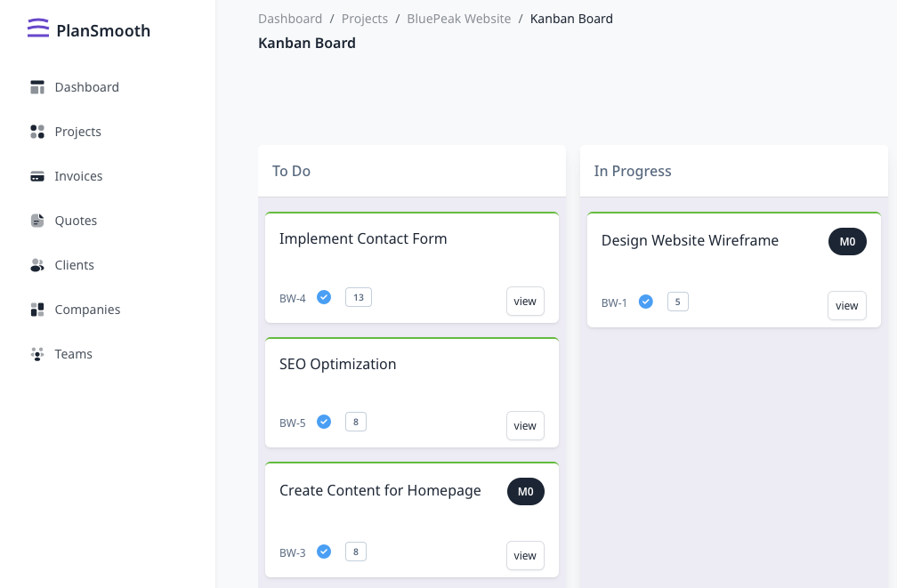Open Companies in the sidebar menu
The width and height of the screenshot is (897, 588).
[87, 310]
